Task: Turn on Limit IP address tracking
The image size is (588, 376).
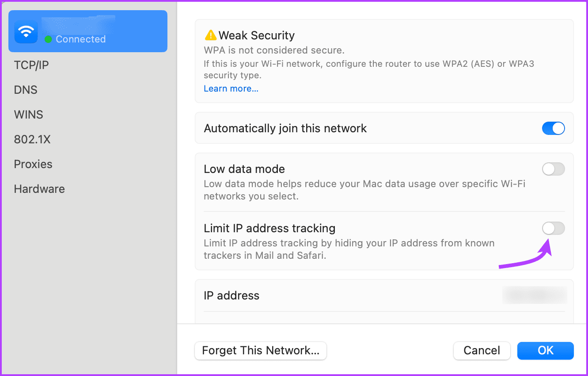Action: tap(553, 228)
